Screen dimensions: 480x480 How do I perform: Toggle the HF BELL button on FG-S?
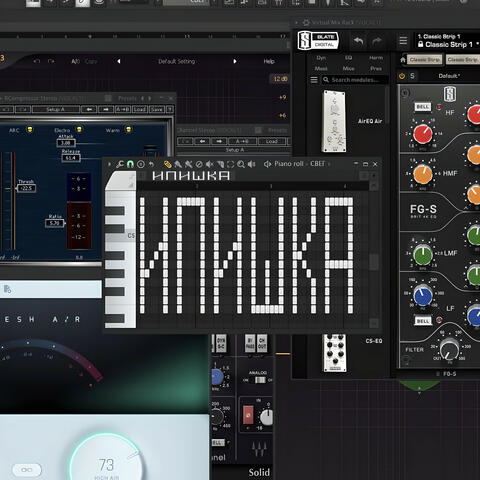click(422, 107)
